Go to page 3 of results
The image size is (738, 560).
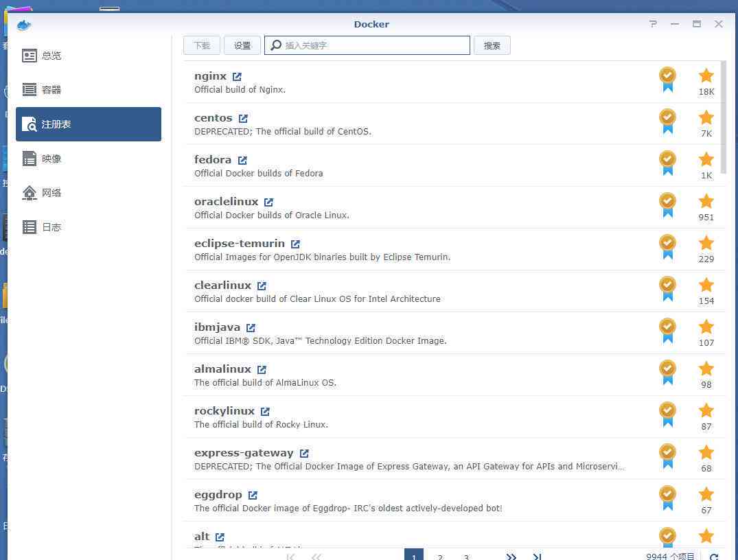coord(466,557)
